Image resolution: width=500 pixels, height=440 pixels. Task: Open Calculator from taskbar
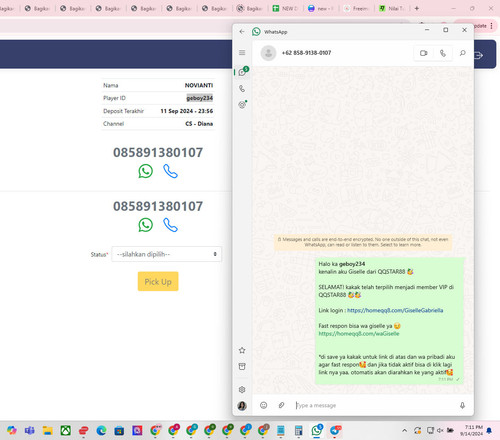click(299, 430)
